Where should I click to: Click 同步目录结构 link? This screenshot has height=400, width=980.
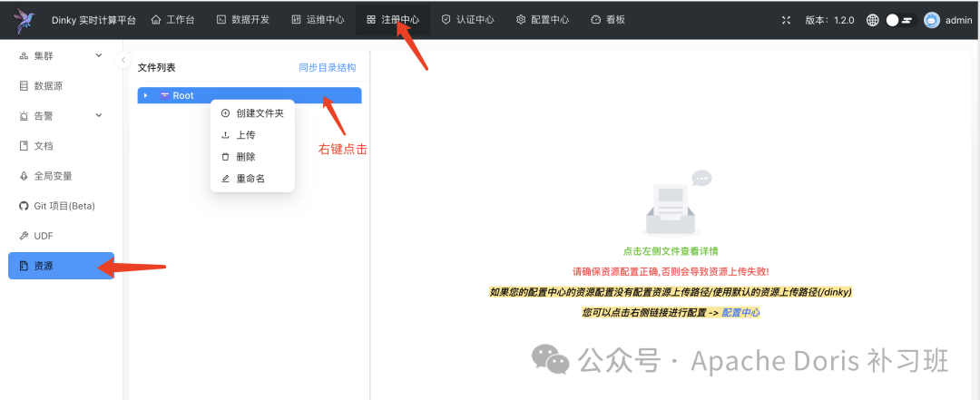pos(328,67)
